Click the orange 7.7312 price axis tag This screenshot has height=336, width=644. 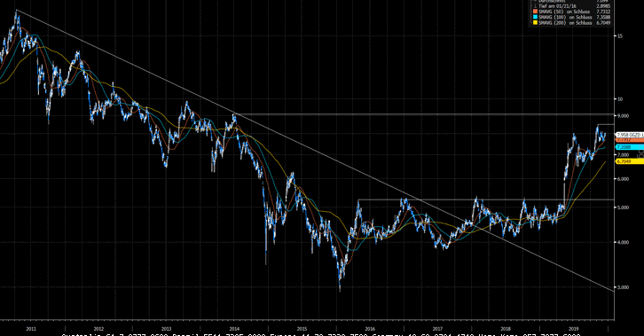pos(630,140)
